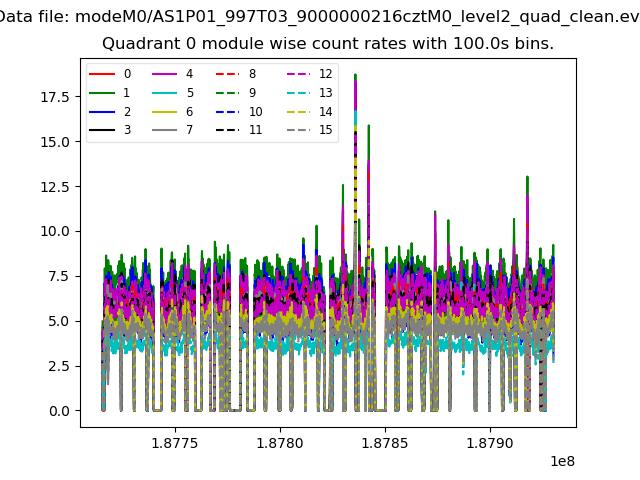This screenshot has height=480, width=640.
Task: Click the 0.0 y-axis tick label
Action: [57, 411]
